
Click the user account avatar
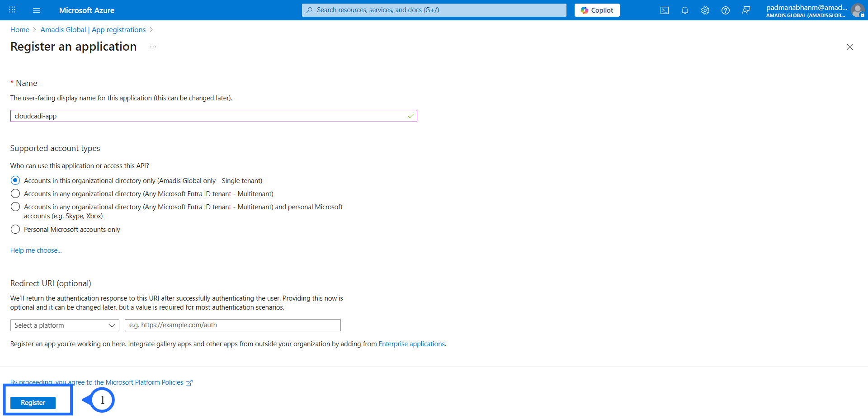point(857,10)
